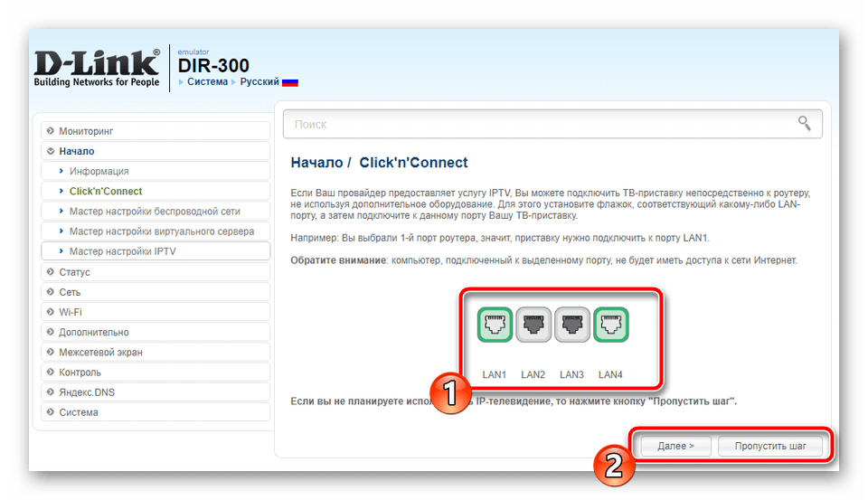The height and width of the screenshot is (500, 868).
Task: Toggle the LAN4 port icon
Action: pyautogui.click(x=610, y=325)
